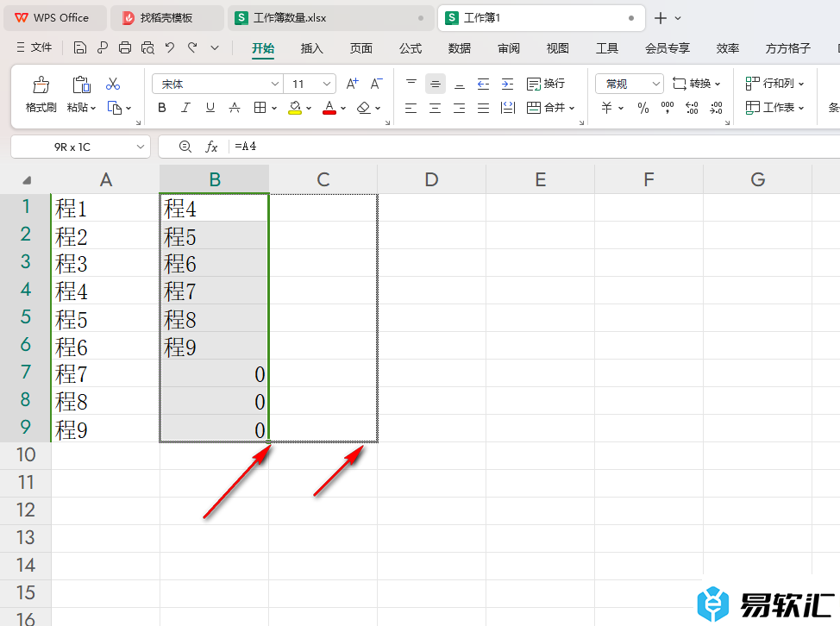Click the Paste clipboard icon
This screenshot has width=840, height=626.
pyautogui.click(x=81, y=85)
